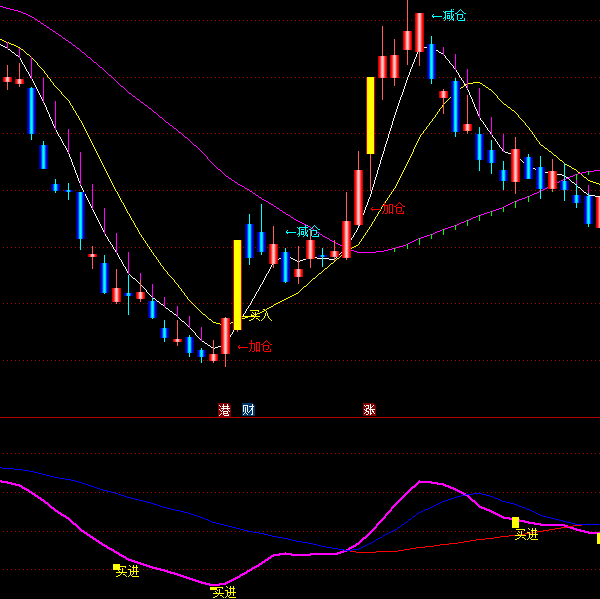Click the cyan 减仓 label at the chart peak

(x=449, y=16)
